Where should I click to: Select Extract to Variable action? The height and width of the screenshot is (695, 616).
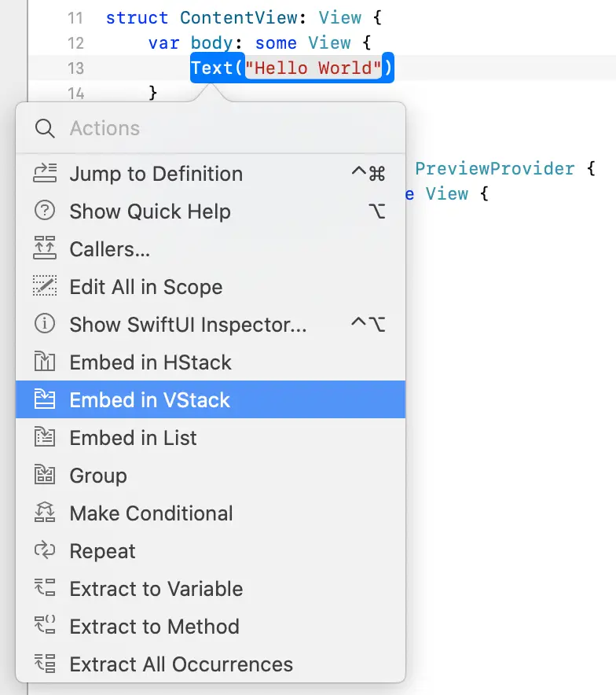click(211, 589)
